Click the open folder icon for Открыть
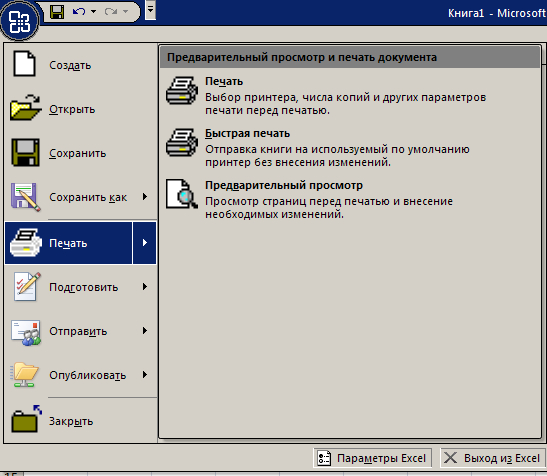The width and height of the screenshot is (547, 476). point(26,107)
